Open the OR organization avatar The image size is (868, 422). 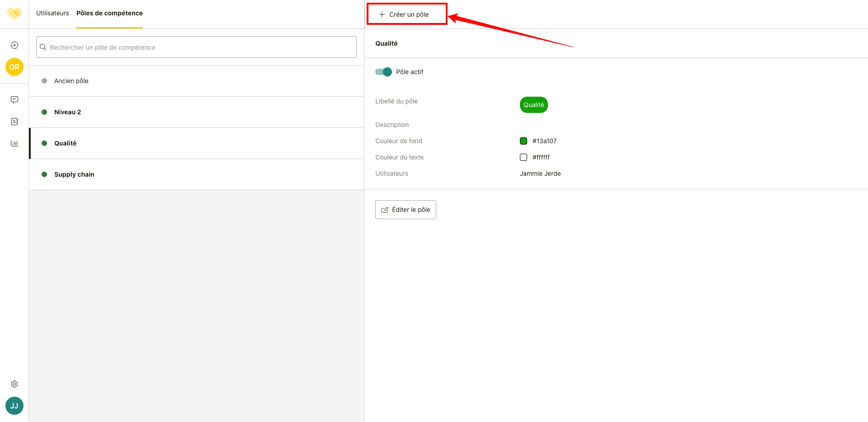(x=14, y=67)
